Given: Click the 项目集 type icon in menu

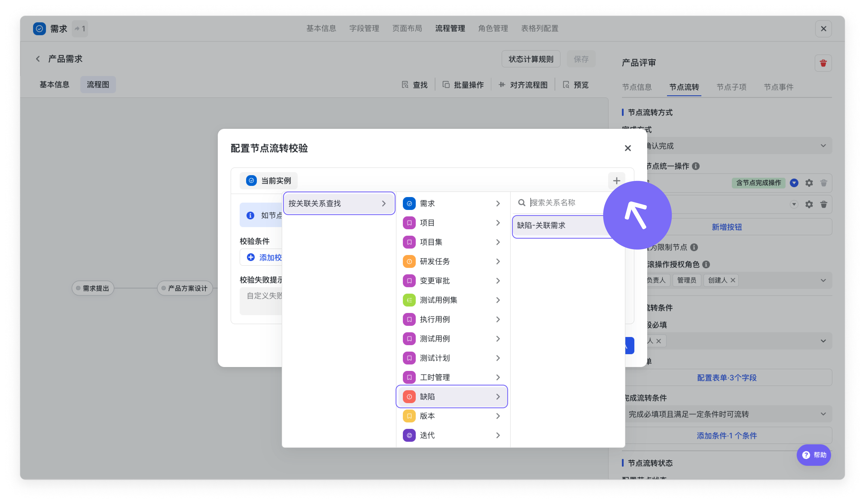Looking at the screenshot, I should 409,242.
